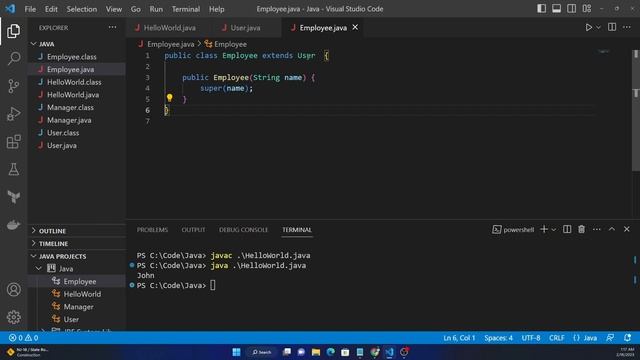Viewport: 640px width, 360px height.
Task: Open the Testing beaker view
Action: [13, 169]
